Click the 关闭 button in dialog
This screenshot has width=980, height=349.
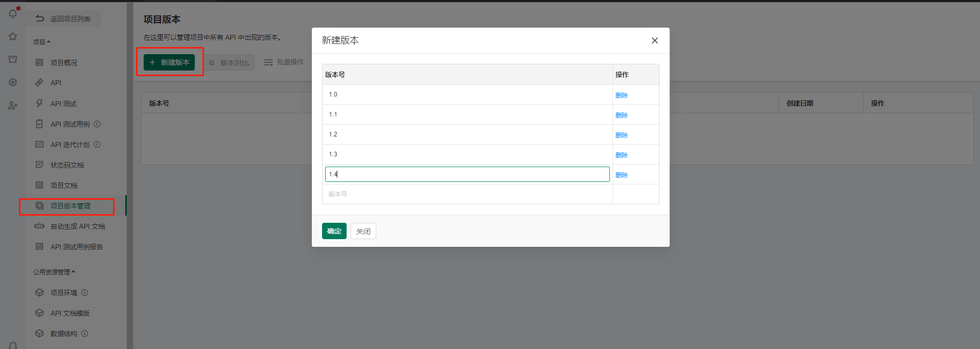[x=363, y=231]
